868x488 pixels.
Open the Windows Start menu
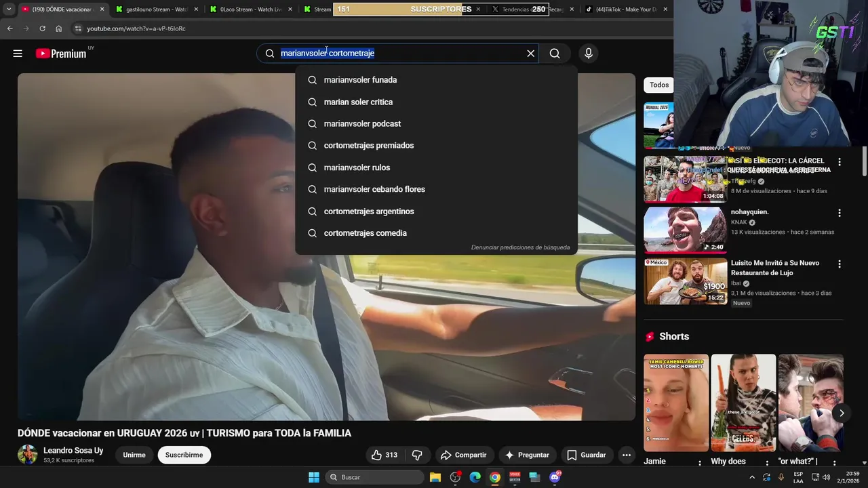(x=314, y=477)
